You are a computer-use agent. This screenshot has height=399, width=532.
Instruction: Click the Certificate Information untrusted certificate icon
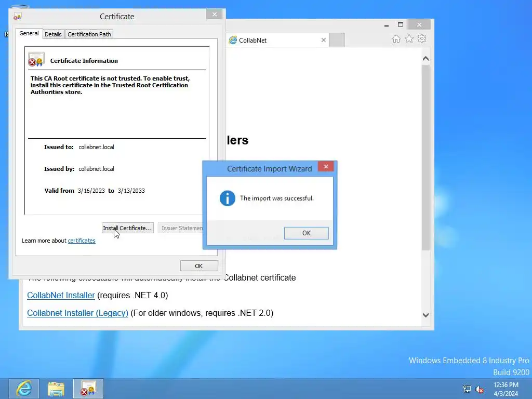[36, 59]
